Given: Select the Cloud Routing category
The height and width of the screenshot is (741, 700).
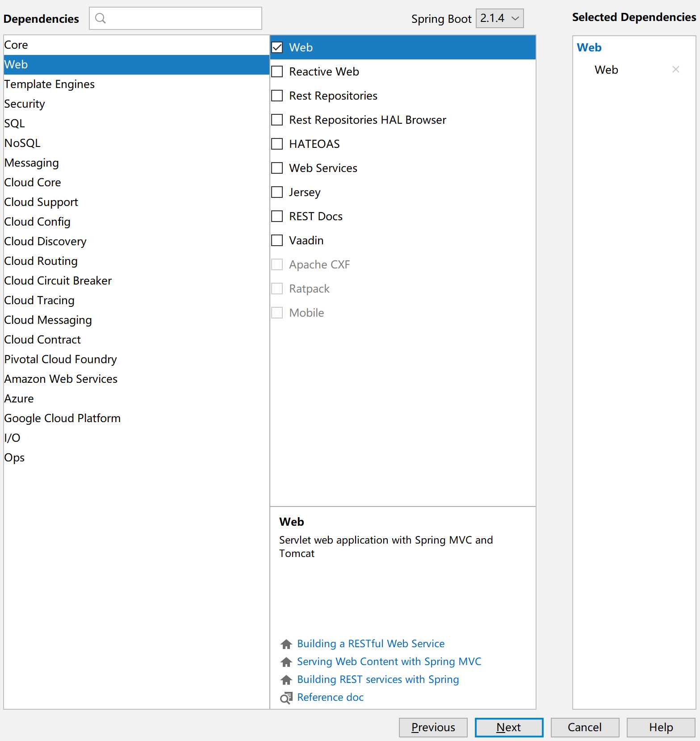Looking at the screenshot, I should point(136,261).
